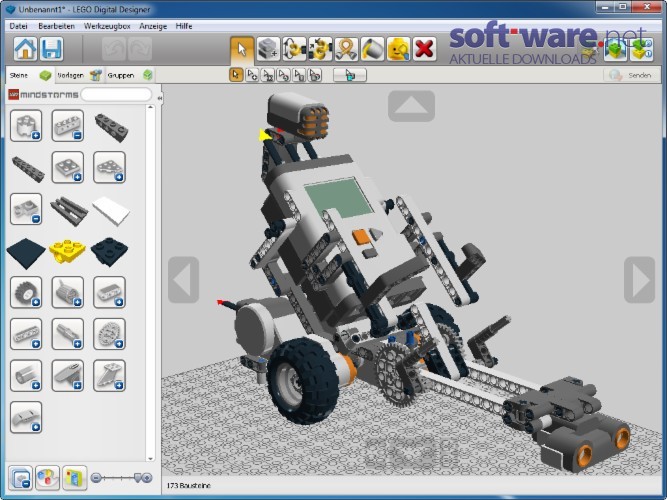This screenshot has width=667, height=500.
Task: Activate the Flex tool
Action: click(x=346, y=49)
